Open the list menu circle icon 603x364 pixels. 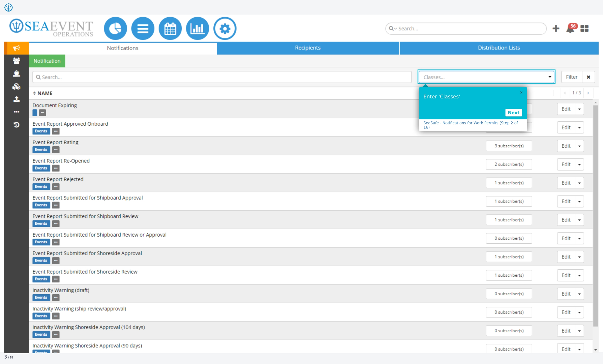tap(143, 29)
